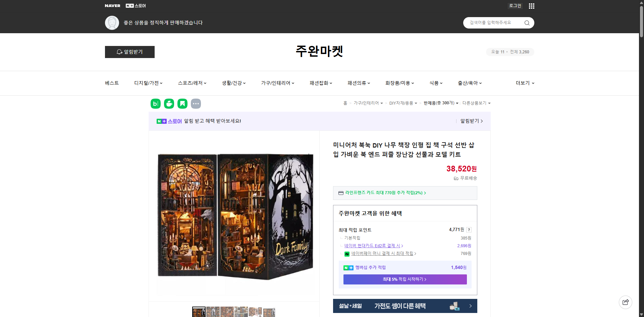Open more sharing options with the ellipsis icon
The height and width of the screenshot is (317, 644).
[x=196, y=104]
